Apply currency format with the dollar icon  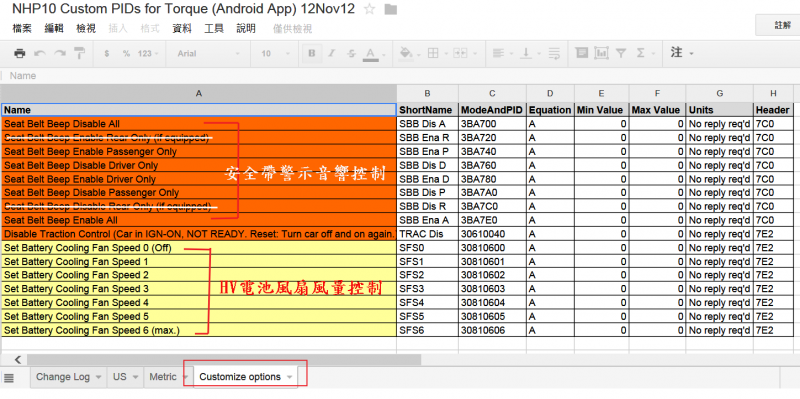pos(107,53)
